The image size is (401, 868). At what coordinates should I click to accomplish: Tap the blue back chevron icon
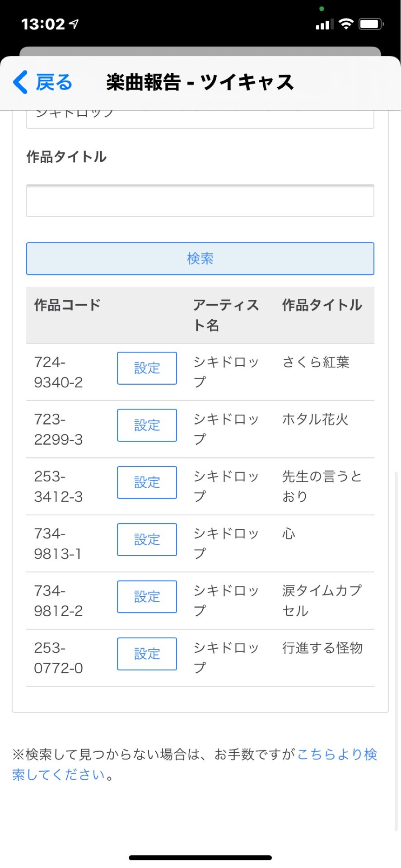[21, 82]
